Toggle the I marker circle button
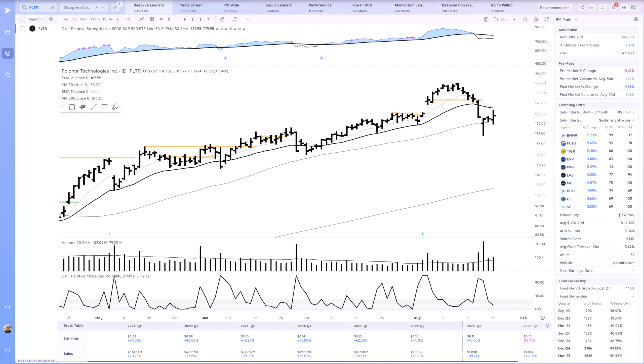 pyautogui.click(x=177, y=19)
